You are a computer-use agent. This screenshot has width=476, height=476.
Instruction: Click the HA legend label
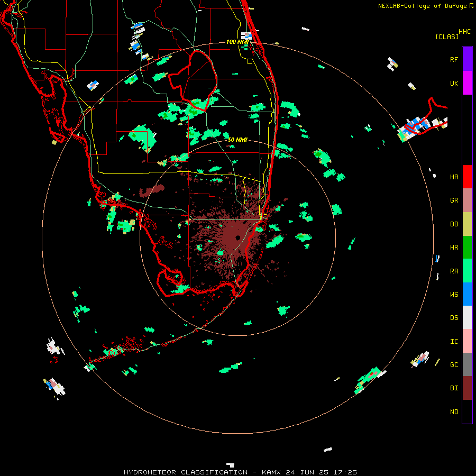click(454, 177)
